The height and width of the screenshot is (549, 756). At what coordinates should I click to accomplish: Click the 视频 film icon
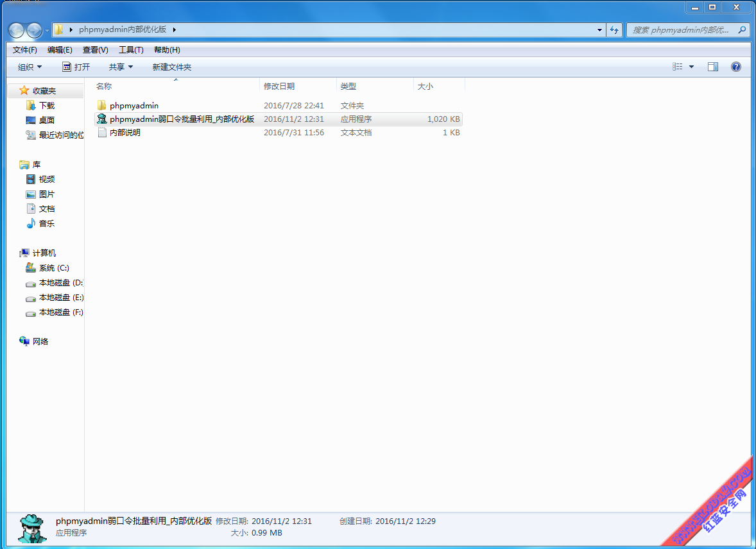pyautogui.click(x=31, y=180)
